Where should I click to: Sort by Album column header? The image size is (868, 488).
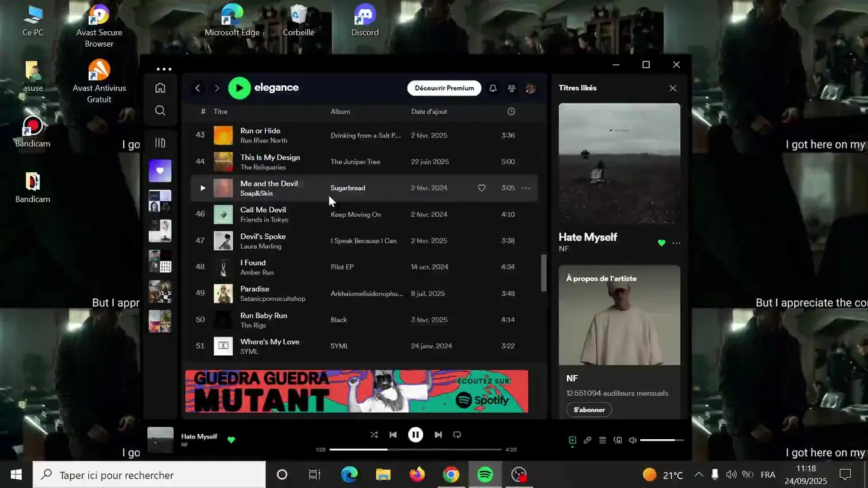click(340, 111)
